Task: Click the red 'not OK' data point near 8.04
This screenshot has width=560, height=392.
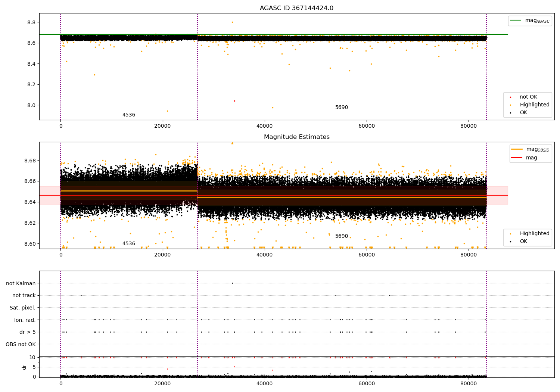Action: tap(234, 101)
